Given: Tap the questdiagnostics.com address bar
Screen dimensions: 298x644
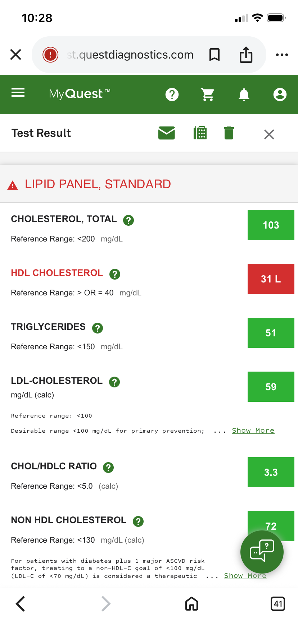Looking at the screenshot, I should coord(130,55).
